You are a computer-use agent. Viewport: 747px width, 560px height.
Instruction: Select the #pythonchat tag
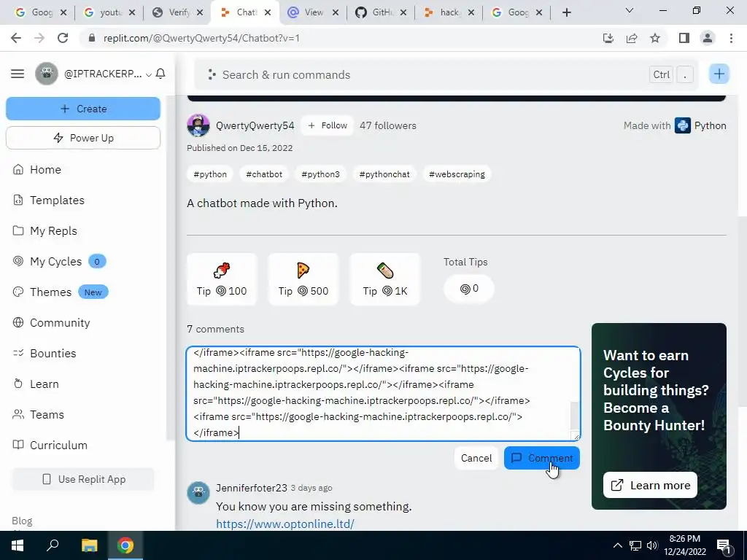pyautogui.click(x=384, y=174)
